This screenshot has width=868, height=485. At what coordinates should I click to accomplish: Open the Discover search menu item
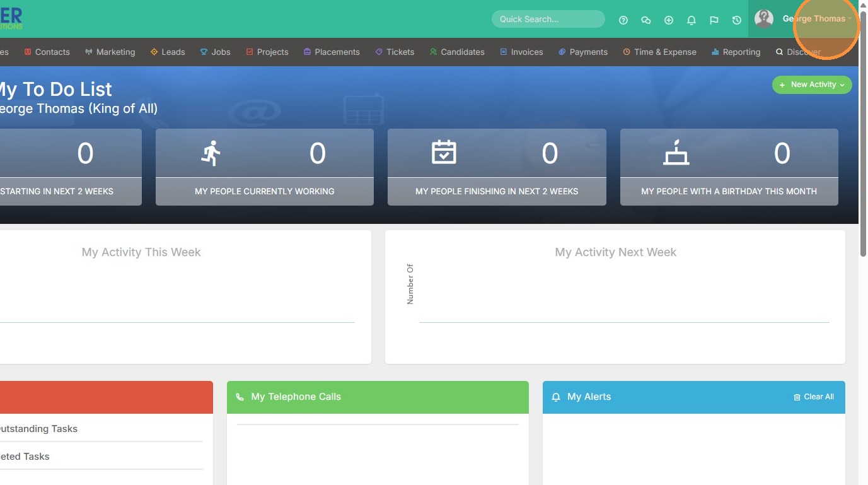tap(799, 52)
